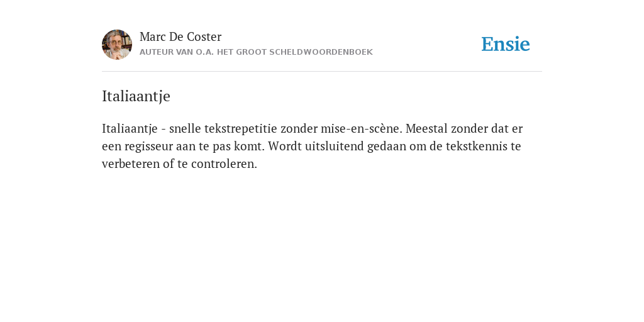Click the word 'Meestal' in the first line
This screenshot has height=322, width=644.
[427, 129]
